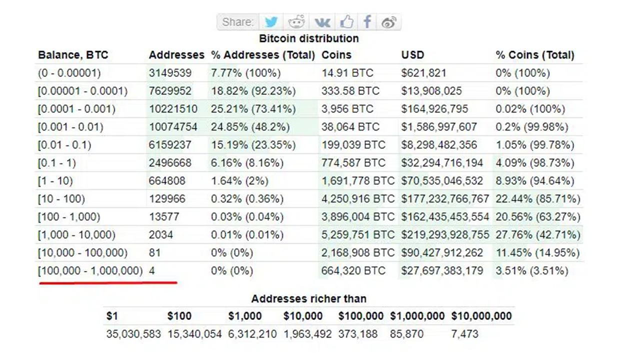Click the [100,000 - 1,000,000) balance range
The image size is (644, 358).
[90, 271]
